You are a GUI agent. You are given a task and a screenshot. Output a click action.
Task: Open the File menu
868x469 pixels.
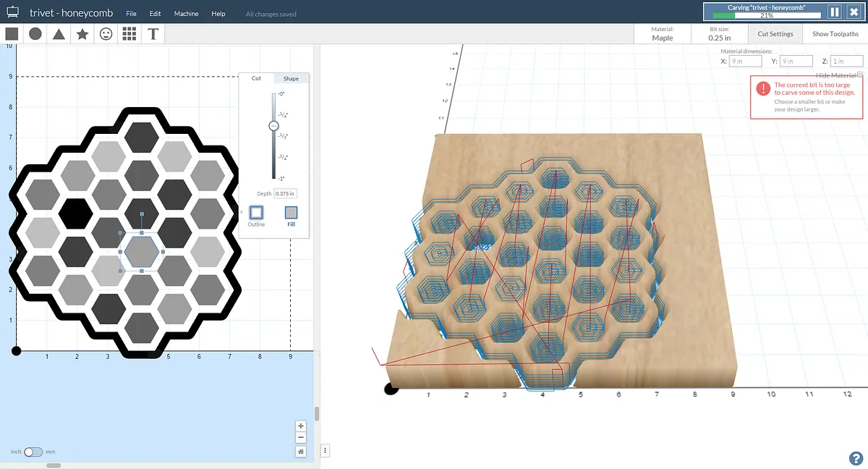[131, 14]
